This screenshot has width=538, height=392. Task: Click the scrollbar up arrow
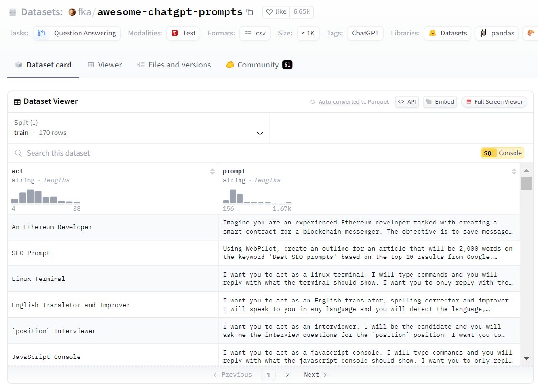click(x=527, y=170)
